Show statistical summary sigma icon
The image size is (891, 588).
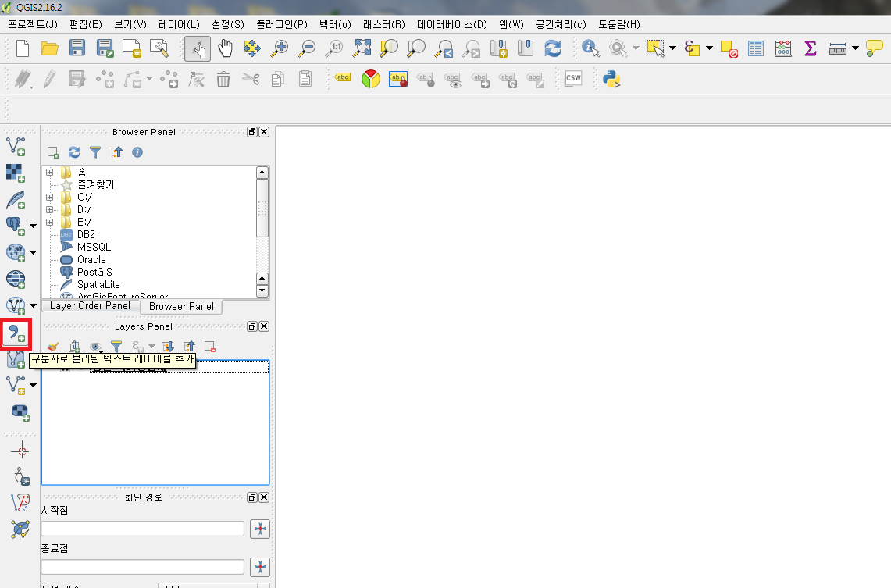click(811, 48)
